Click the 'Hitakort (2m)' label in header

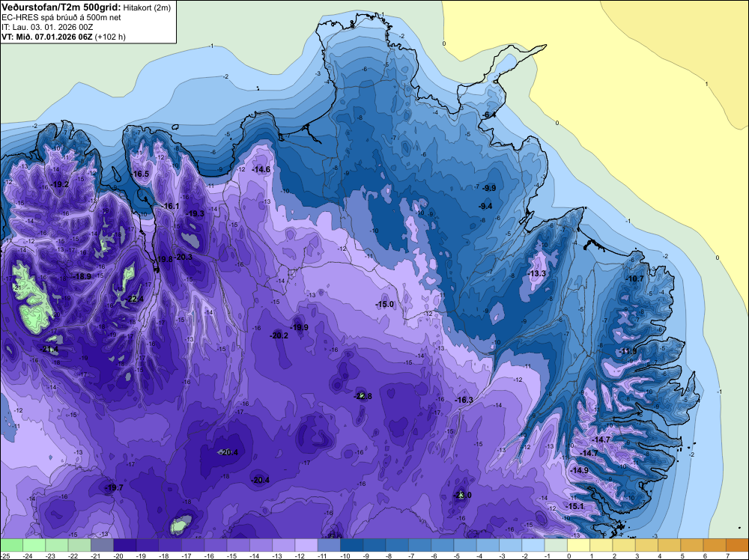click(147, 7)
